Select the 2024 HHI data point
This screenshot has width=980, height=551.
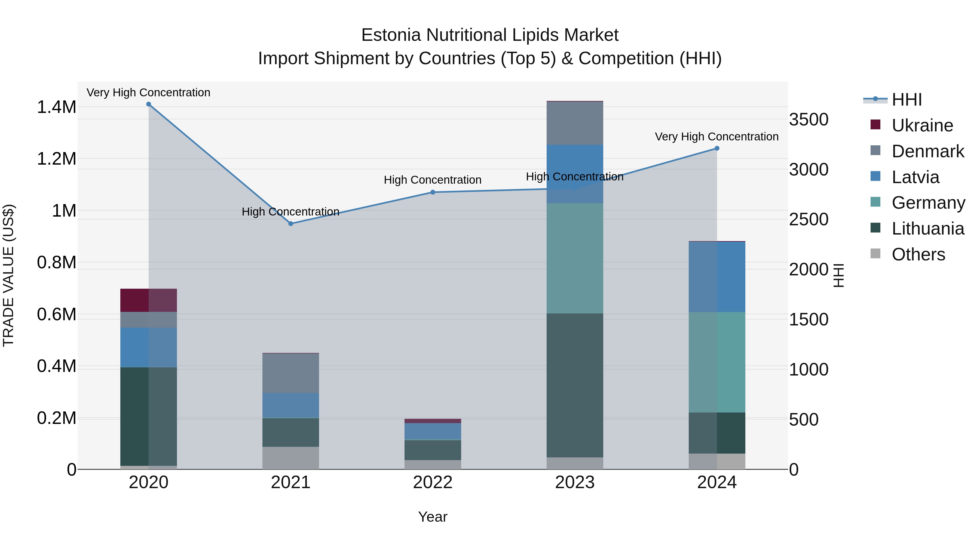pos(717,148)
